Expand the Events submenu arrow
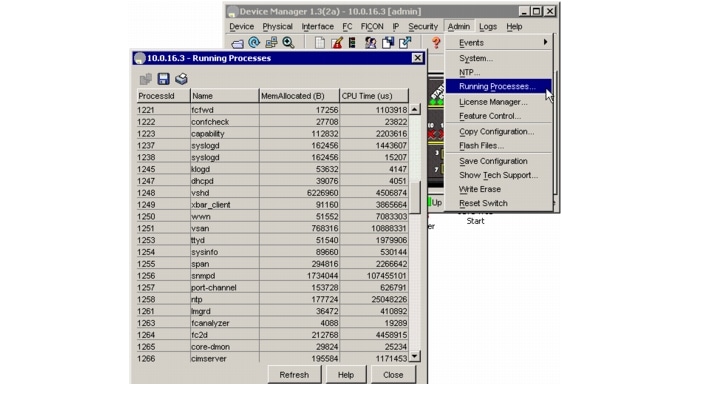 [545, 42]
